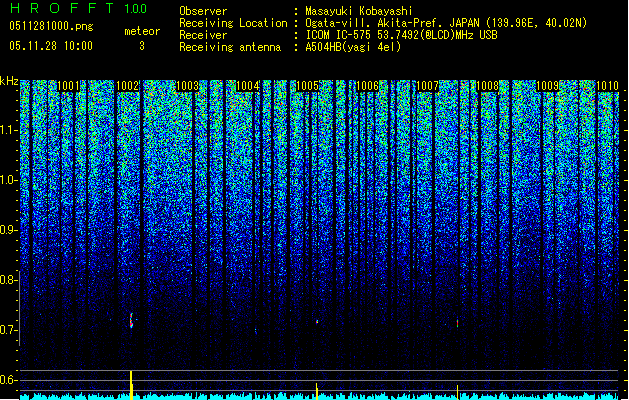Image resolution: width=629 pixels, height=400 pixels.
Task: Click the ICOM IC-575 receiver text
Action: pyautogui.click(x=401, y=35)
